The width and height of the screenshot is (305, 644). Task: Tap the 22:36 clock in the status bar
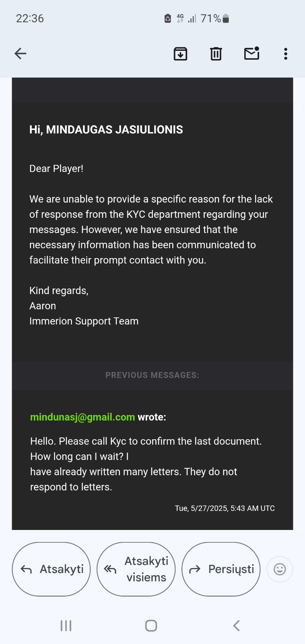(x=30, y=18)
